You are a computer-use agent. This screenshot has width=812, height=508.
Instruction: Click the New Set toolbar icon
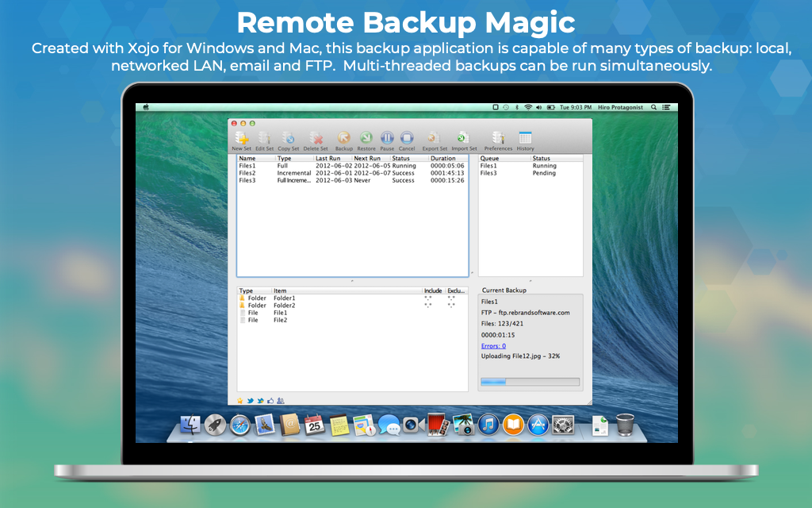tap(241, 140)
